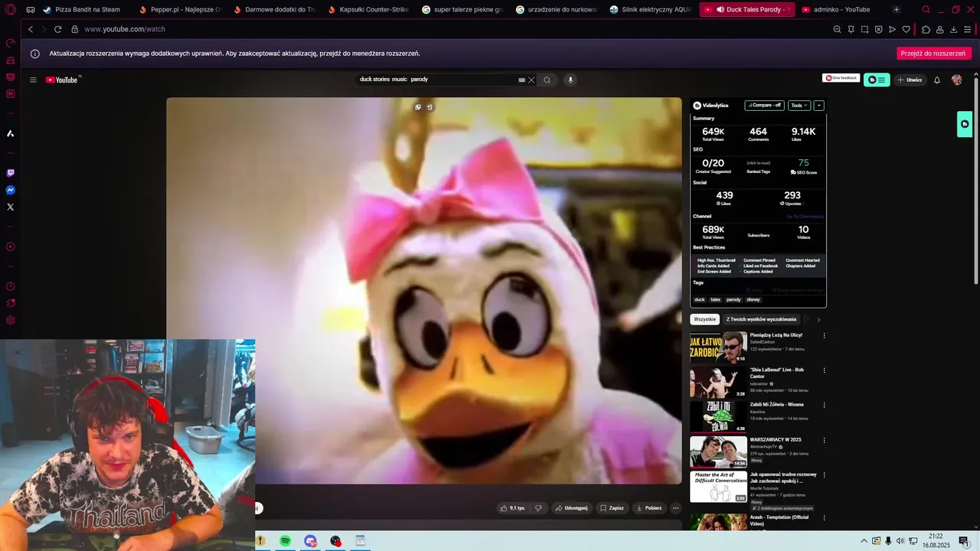Click the 'parody' tag in Videolytics
The image size is (980, 551).
click(733, 300)
